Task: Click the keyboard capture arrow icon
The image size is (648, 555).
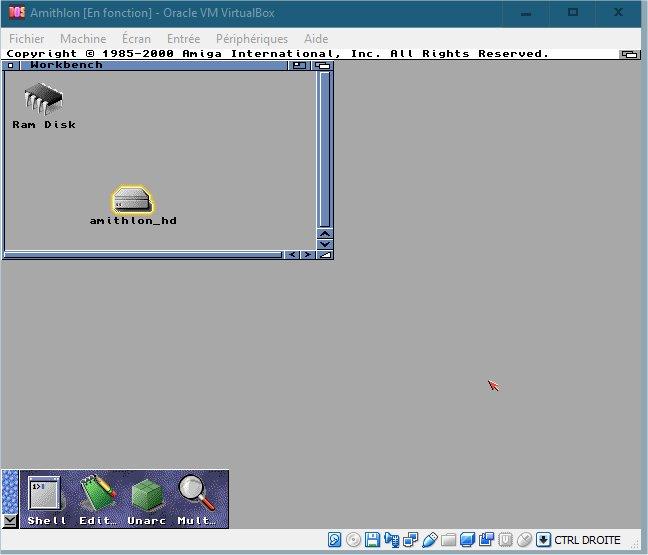Action: [543, 540]
